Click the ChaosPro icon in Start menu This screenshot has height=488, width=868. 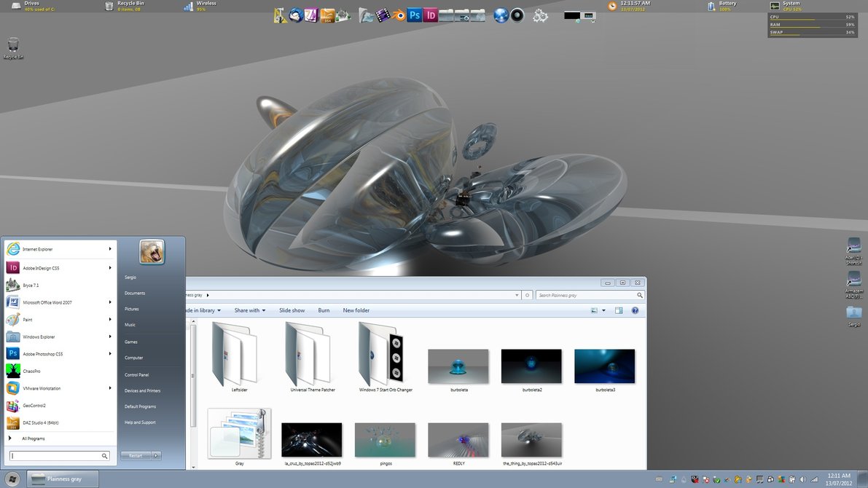(13, 371)
